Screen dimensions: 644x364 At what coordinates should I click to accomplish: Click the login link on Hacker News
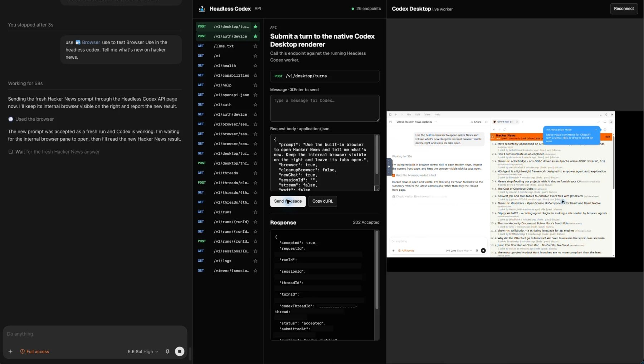(608, 137)
